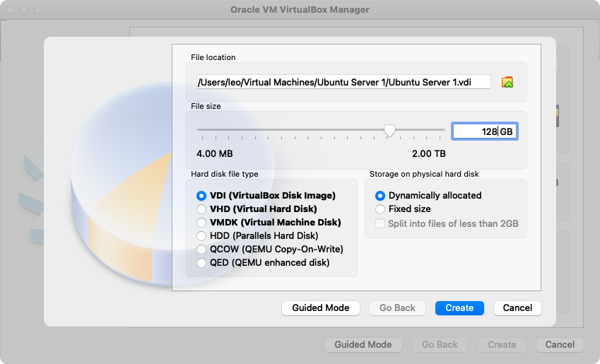Select VMDK (Virtual Machine Disk) format

point(202,223)
